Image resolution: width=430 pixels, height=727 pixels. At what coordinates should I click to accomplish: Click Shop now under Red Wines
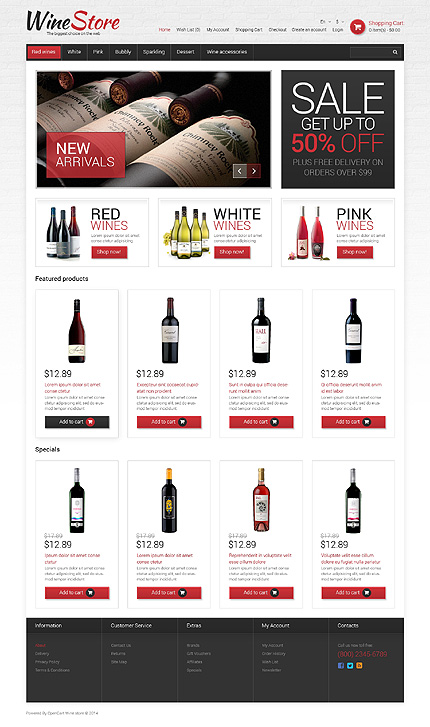(109, 252)
